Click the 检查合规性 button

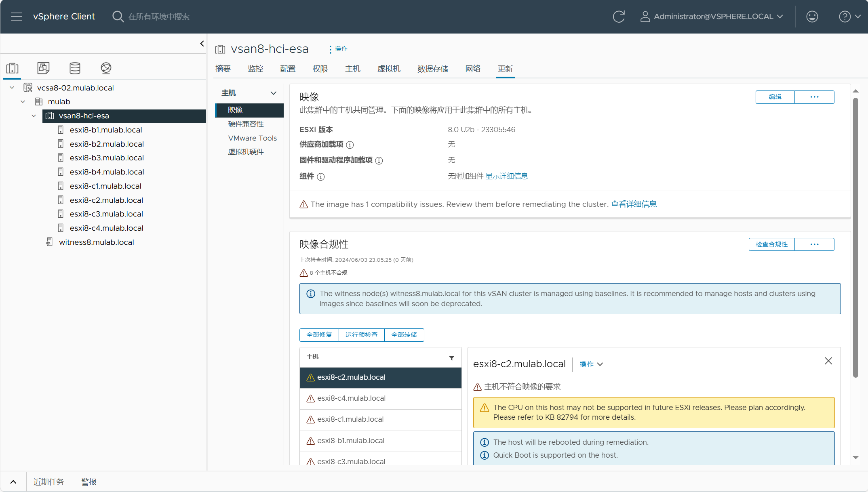(771, 244)
